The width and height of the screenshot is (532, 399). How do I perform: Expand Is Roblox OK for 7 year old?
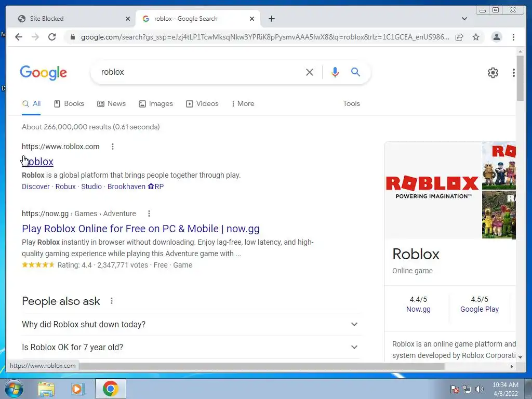pos(190,348)
